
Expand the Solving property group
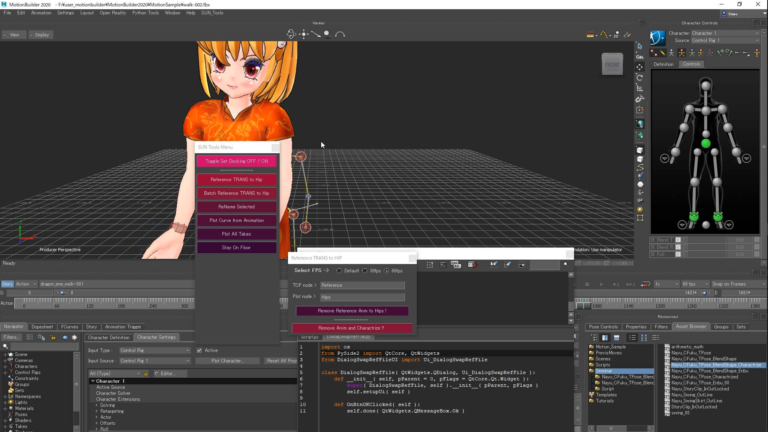(x=97, y=404)
